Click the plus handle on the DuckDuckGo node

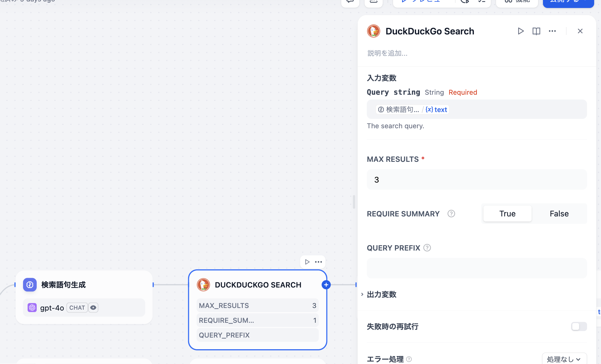[326, 285]
